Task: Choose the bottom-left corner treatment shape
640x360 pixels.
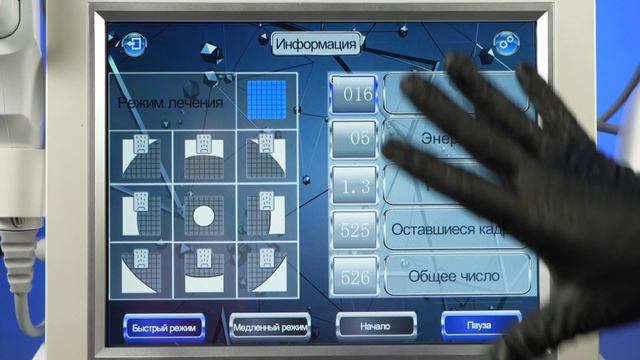Action: [x=141, y=271]
